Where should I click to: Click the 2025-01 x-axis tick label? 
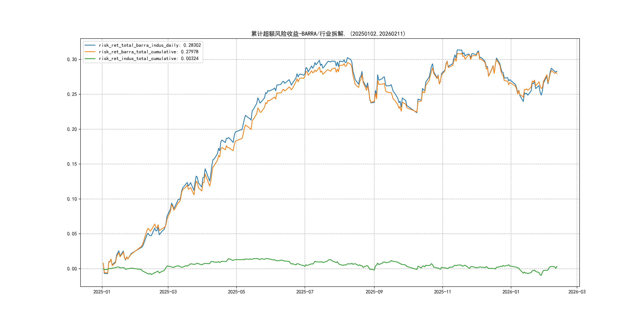click(102, 292)
